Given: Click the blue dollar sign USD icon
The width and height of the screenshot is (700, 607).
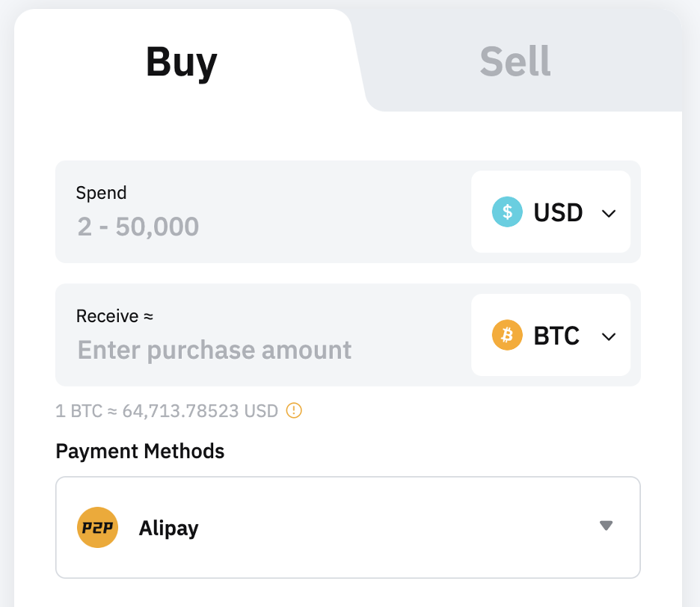Looking at the screenshot, I should (x=507, y=212).
